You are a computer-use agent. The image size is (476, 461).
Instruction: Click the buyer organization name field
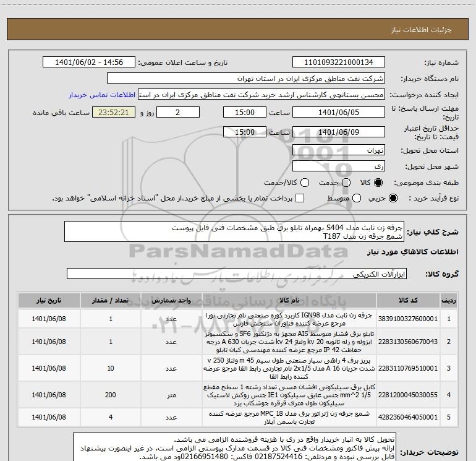(246, 79)
